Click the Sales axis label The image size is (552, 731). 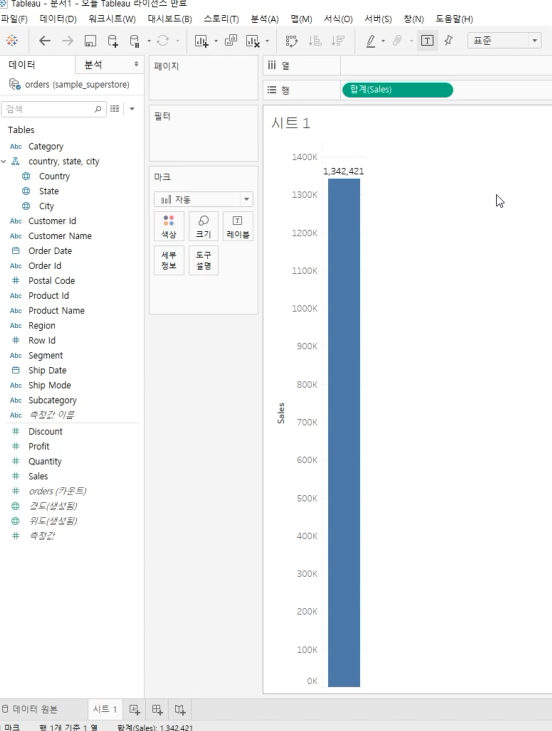tap(281, 413)
